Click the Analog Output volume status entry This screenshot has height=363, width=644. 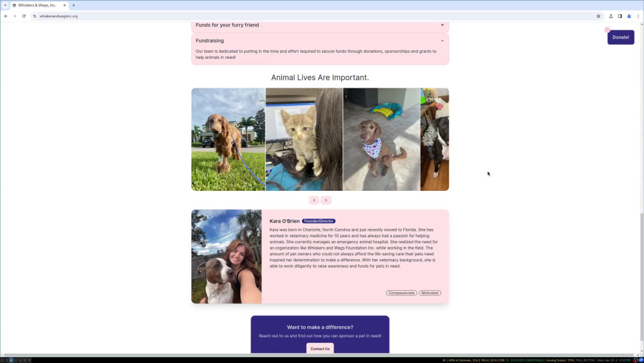point(560,360)
